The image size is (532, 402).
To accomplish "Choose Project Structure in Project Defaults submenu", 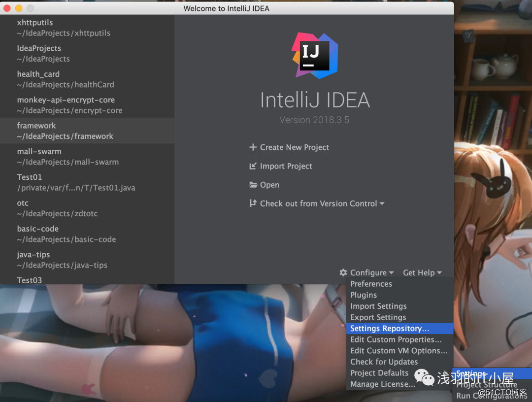I will [x=487, y=385].
